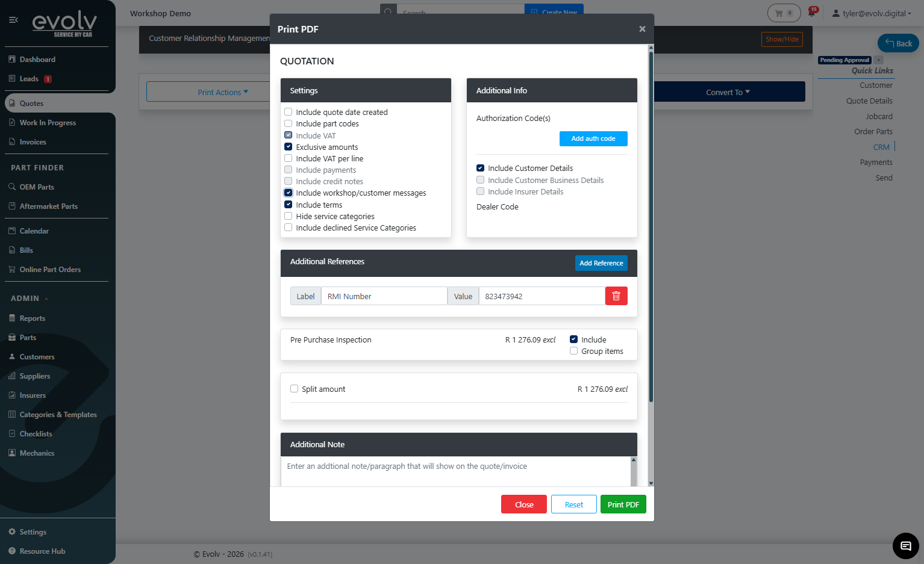Collapse the ADMIN sidebar section
This screenshot has height=564, width=924.
29,299
